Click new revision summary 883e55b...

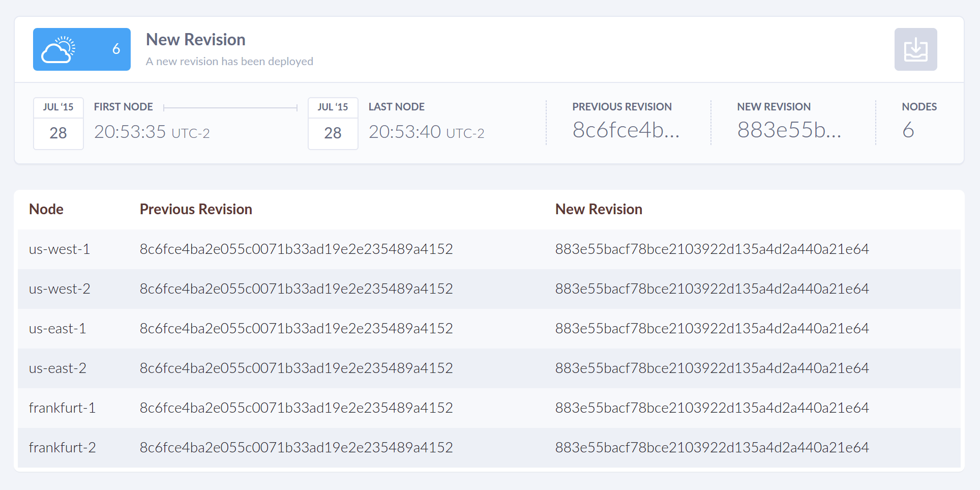point(789,130)
